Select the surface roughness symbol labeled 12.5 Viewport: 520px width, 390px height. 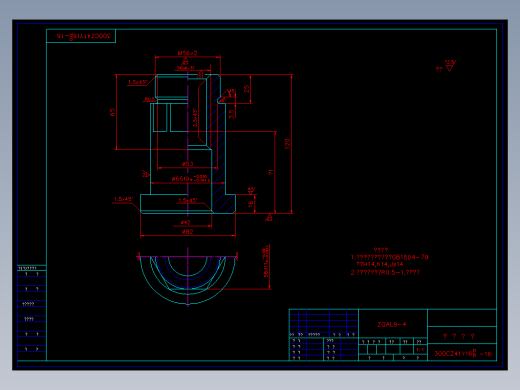pyautogui.click(x=450, y=66)
